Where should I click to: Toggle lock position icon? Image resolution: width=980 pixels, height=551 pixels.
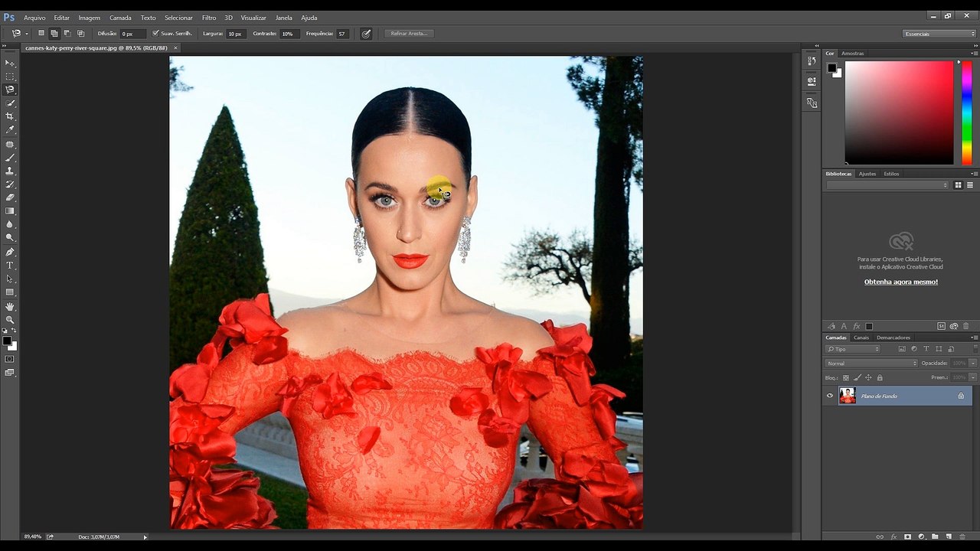[x=868, y=377]
